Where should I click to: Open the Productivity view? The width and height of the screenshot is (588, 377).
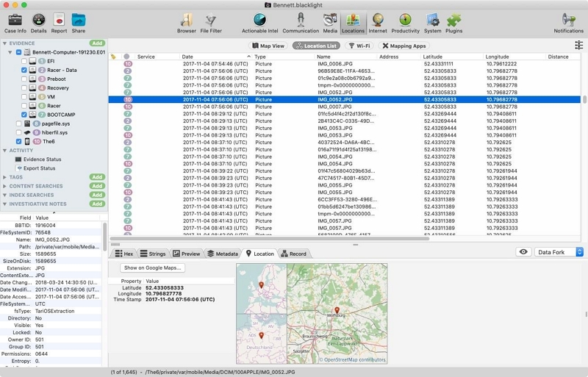point(406,24)
